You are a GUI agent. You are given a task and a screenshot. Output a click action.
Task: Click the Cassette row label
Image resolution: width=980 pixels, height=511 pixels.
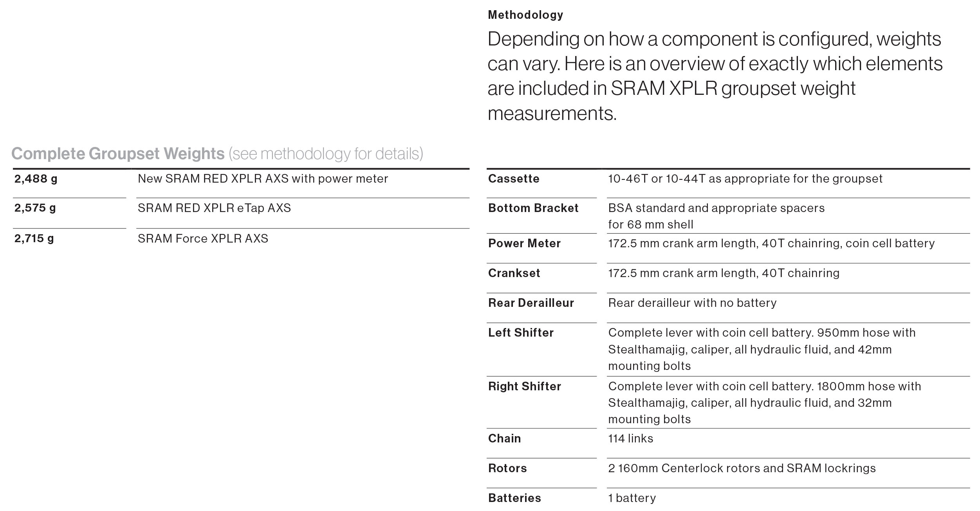[x=514, y=179]
